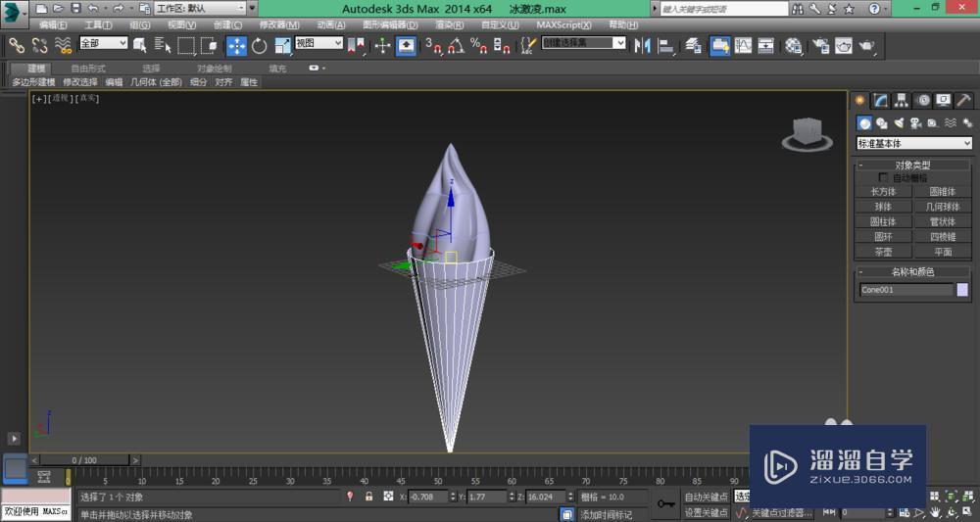
Task: Expand the quick access toolbar arrow
Action: click(253, 8)
